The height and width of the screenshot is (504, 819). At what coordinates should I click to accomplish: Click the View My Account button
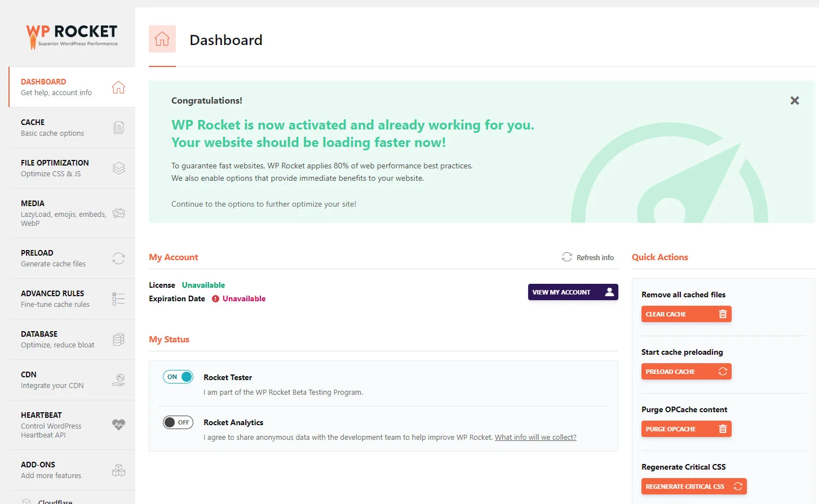coord(573,292)
